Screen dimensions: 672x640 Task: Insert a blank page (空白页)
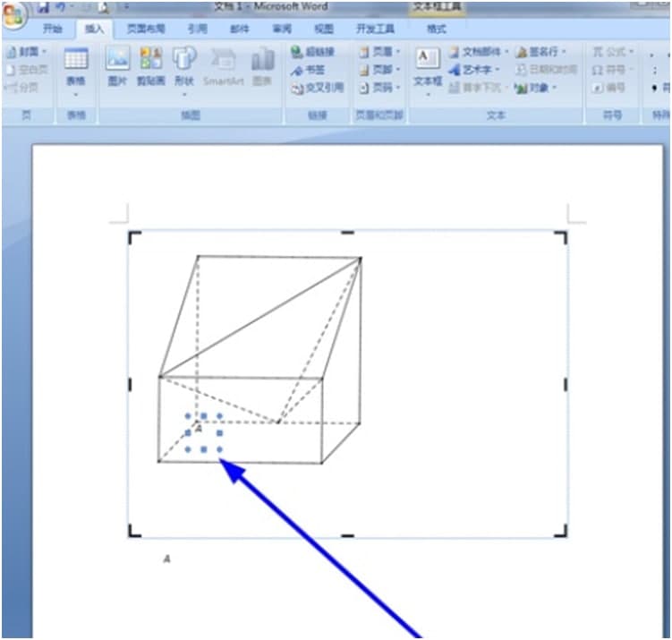[26, 70]
